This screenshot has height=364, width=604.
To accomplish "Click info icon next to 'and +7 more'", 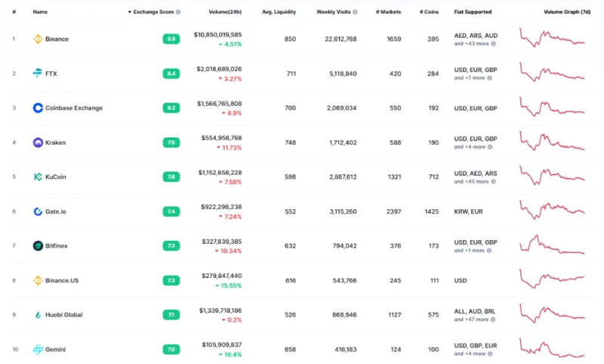I will pyautogui.click(x=489, y=78).
